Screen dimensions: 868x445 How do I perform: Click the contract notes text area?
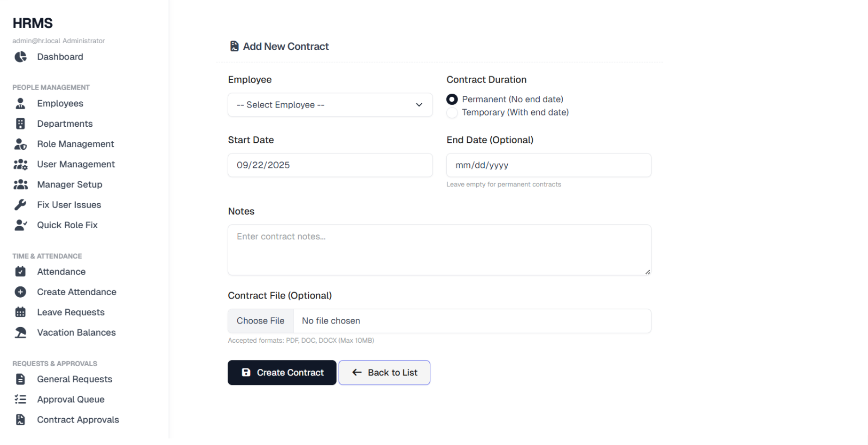pos(439,249)
